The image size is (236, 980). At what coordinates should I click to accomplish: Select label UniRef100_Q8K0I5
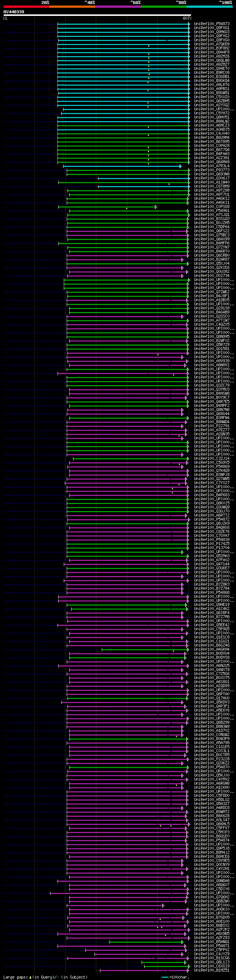(x=212, y=503)
